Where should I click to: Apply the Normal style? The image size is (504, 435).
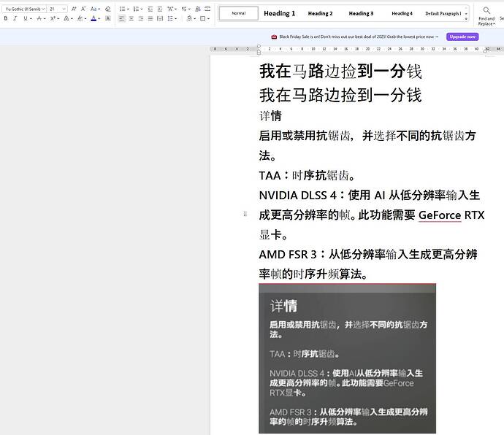click(239, 13)
